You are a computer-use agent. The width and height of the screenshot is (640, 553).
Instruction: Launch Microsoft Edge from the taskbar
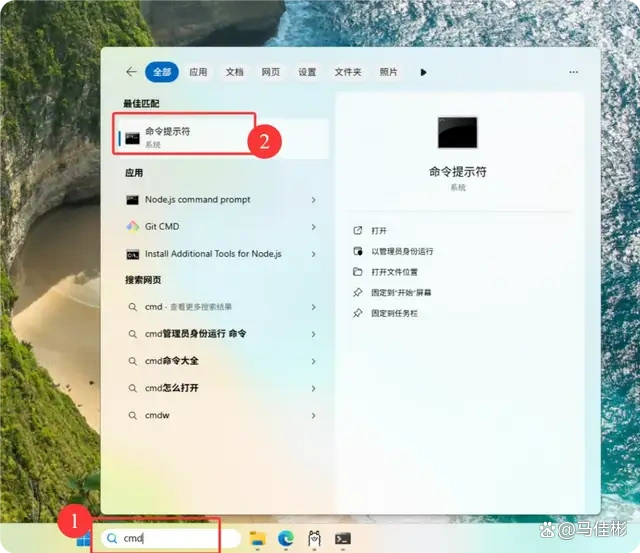286,538
